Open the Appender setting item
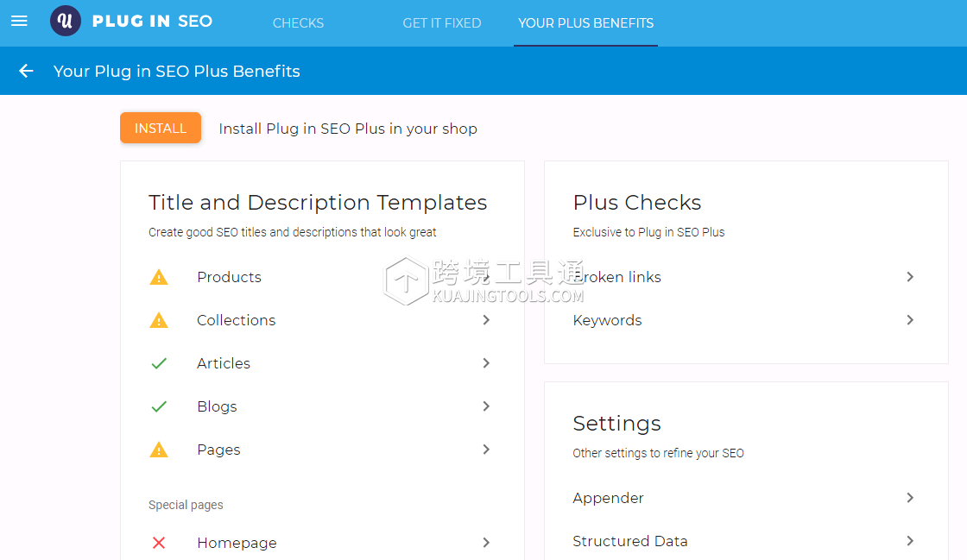The image size is (967, 560). tap(608, 498)
